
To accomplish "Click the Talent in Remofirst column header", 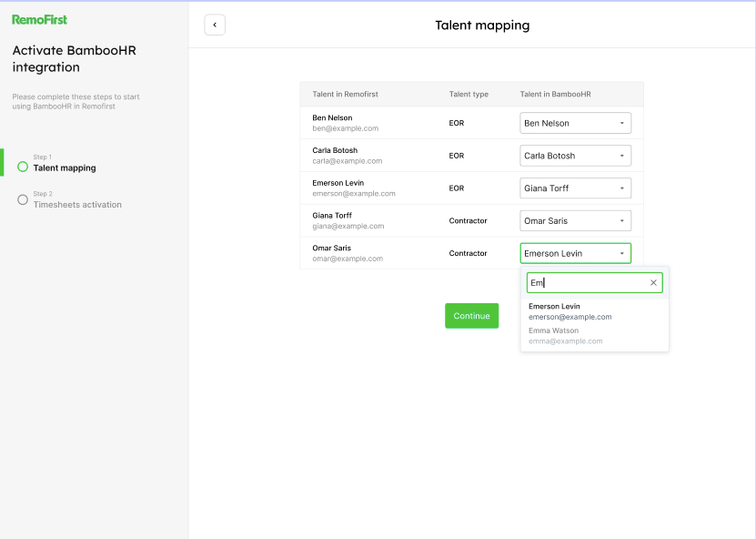I will coord(345,95).
